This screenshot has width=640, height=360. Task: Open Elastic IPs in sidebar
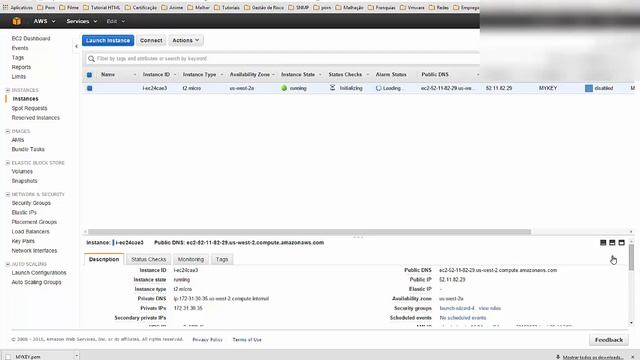pos(24,213)
